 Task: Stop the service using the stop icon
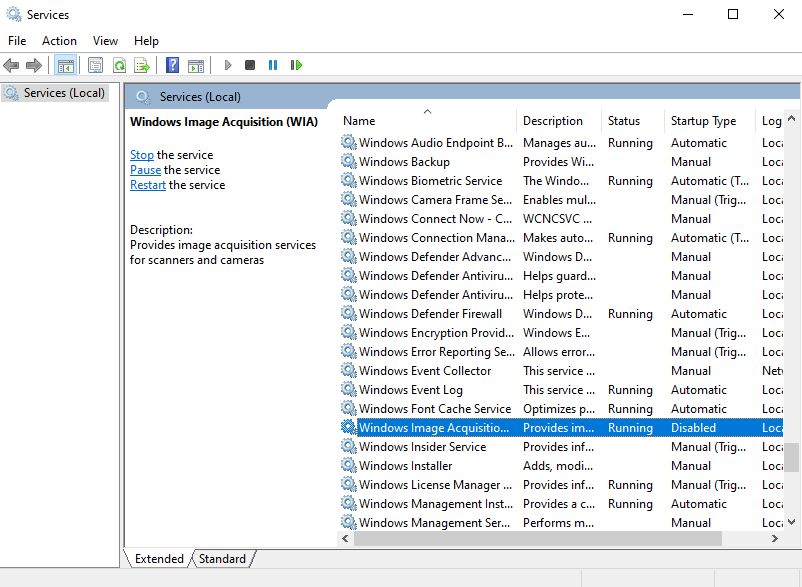point(252,64)
